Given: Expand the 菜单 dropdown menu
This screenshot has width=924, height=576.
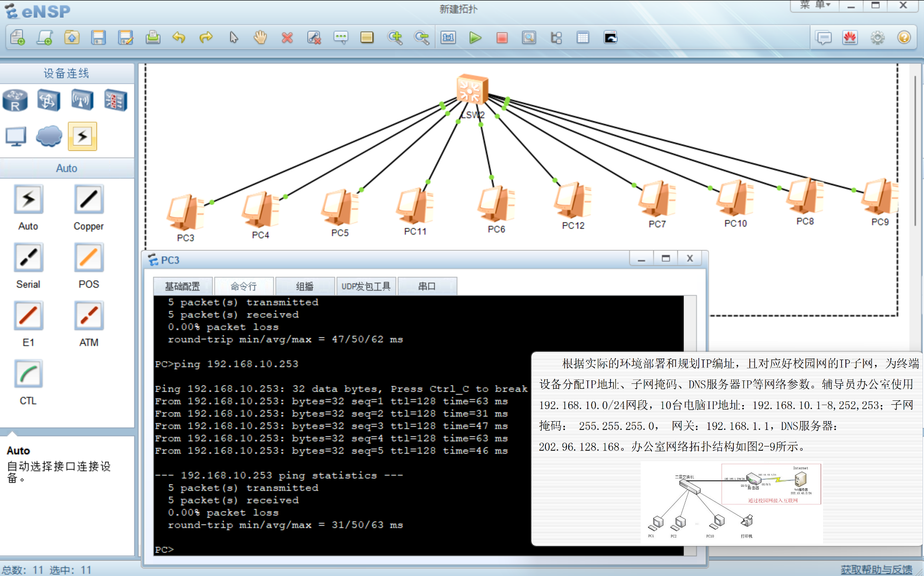Looking at the screenshot, I should click(815, 5).
